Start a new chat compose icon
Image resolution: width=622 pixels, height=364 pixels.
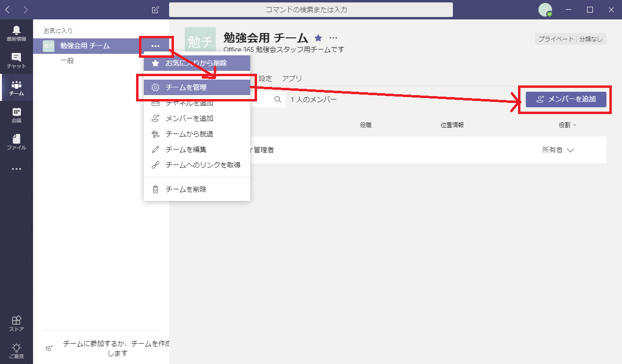155,10
